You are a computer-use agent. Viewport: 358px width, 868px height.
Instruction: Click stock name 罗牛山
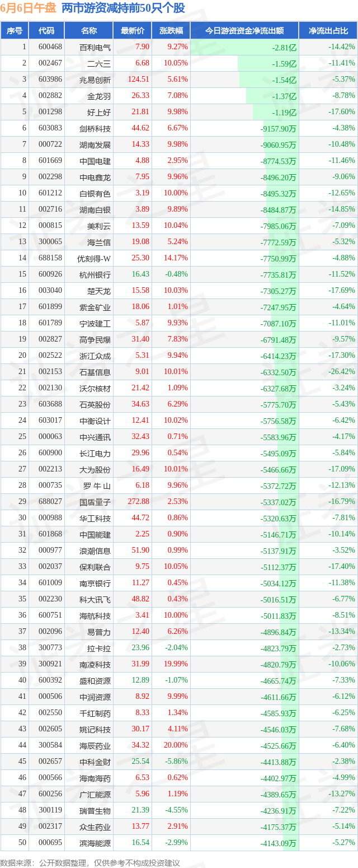click(97, 486)
